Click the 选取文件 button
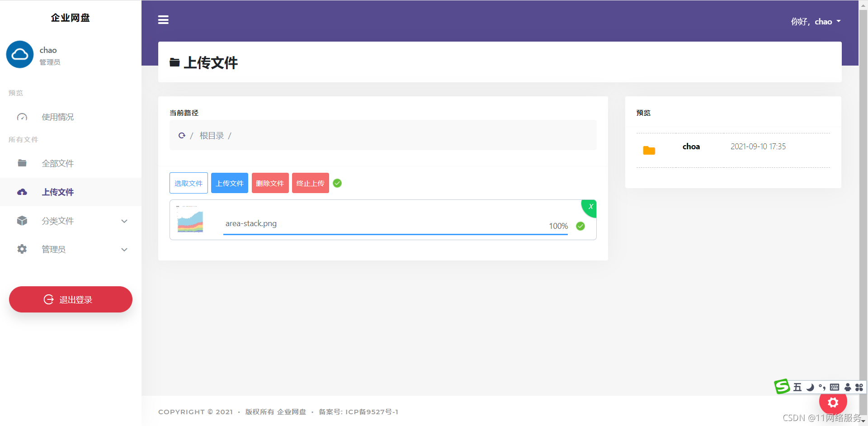 click(189, 183)
